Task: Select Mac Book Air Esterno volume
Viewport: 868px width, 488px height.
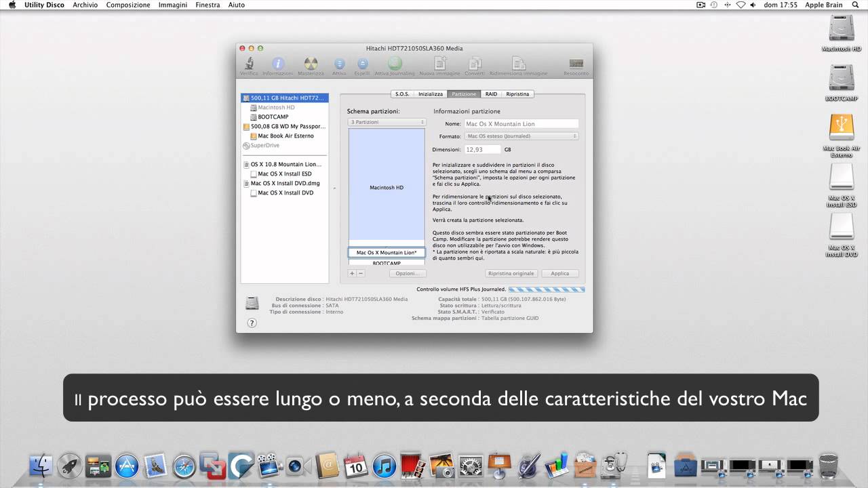Action: click(x=285, y=136)
